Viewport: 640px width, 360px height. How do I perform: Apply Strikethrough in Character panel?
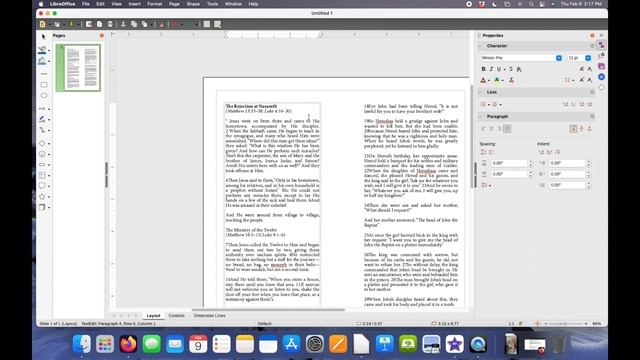click(511, 69)
